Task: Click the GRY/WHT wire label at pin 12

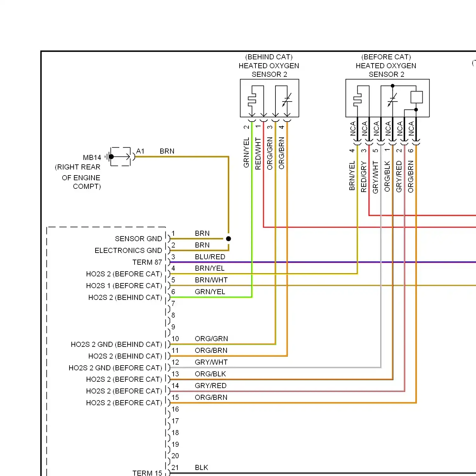Action: click(211, 362)
